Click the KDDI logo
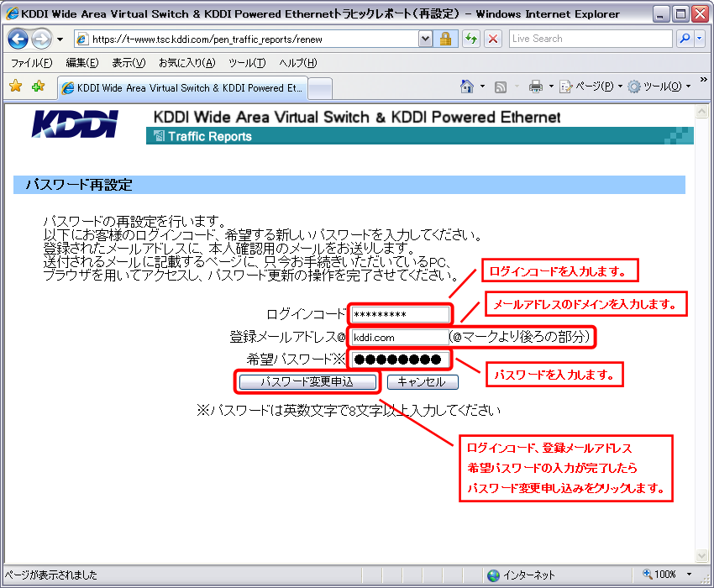Image resolution: width=714 pixels, height=588 pixels. 75,123
